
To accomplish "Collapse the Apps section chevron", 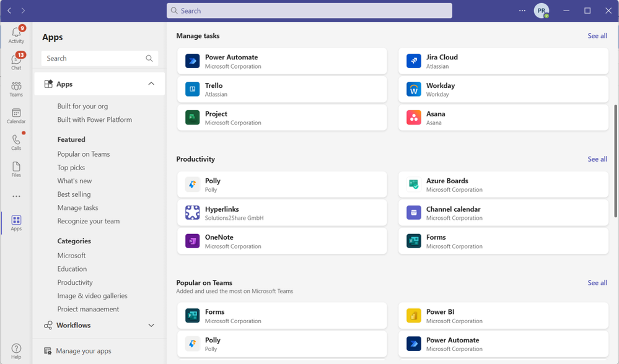I will (x=151, y=84).
